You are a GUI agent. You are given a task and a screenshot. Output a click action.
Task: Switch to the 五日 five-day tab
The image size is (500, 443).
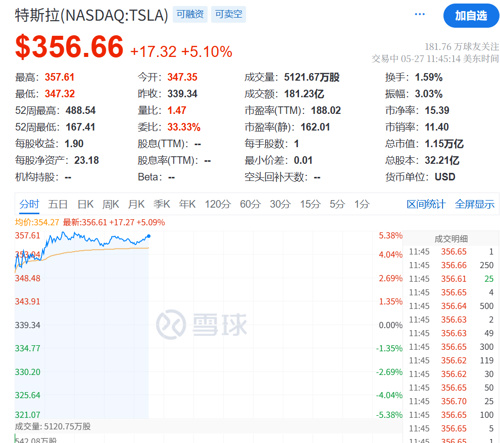tap(58, 204)
